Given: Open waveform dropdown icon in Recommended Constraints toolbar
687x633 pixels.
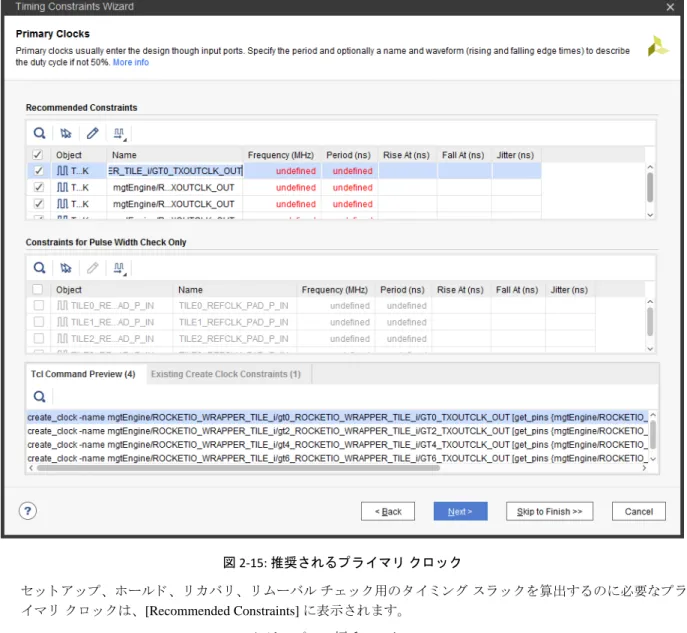Looking at the screenshot, I should (119, 134).
